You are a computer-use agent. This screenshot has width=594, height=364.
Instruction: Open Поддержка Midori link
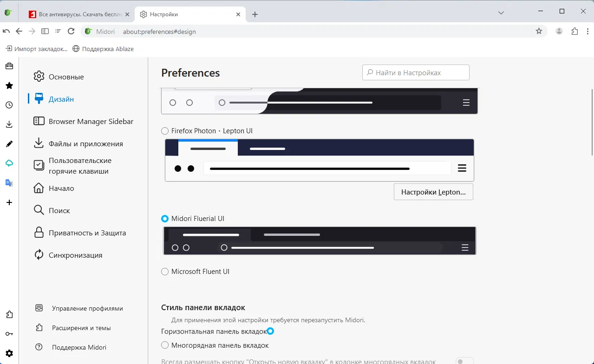coord(71,347)
